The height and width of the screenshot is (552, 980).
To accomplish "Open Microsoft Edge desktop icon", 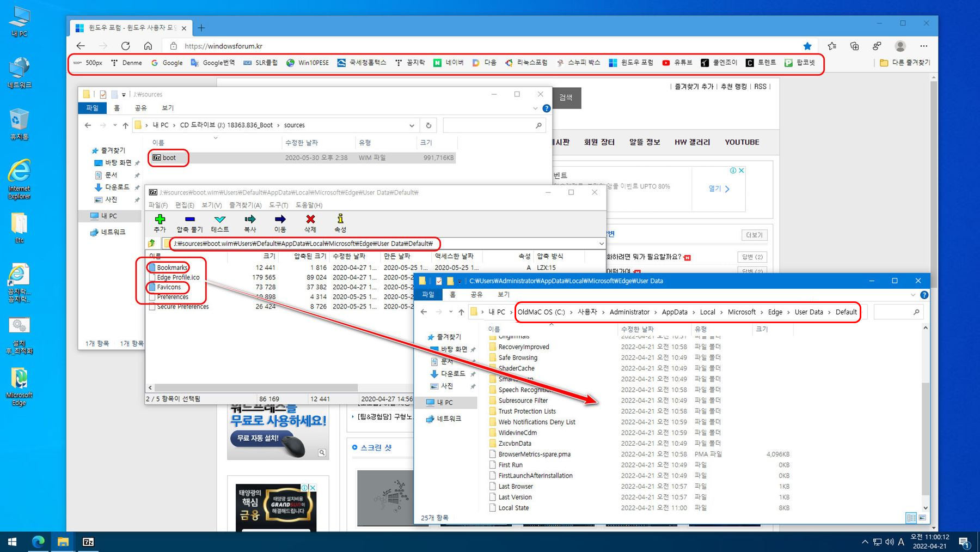I will [x=19, y=386].
